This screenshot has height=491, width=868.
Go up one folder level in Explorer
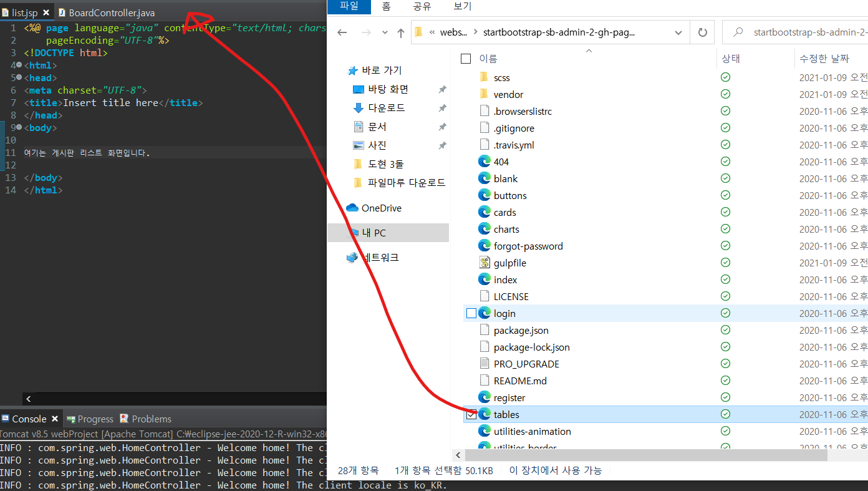(401, 32)
